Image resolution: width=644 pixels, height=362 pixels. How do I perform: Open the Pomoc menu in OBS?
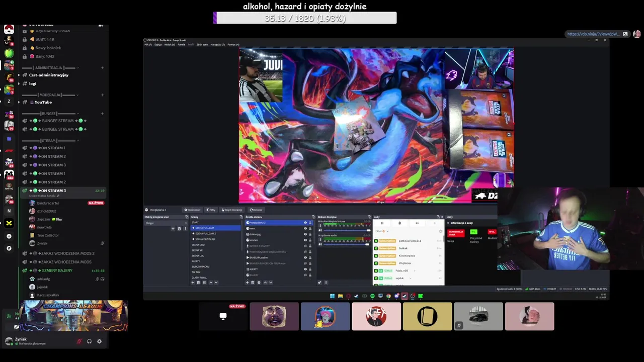click(233, 44)
